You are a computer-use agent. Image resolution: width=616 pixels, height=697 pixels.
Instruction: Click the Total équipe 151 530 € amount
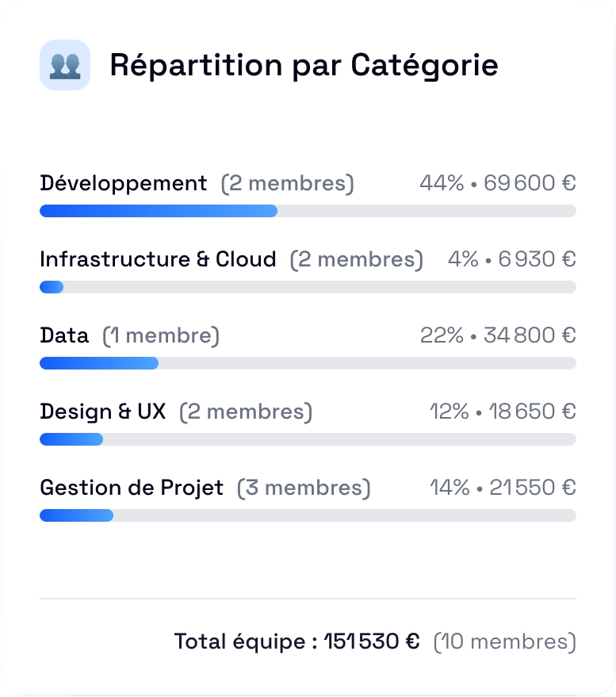(x=372, y=641)
